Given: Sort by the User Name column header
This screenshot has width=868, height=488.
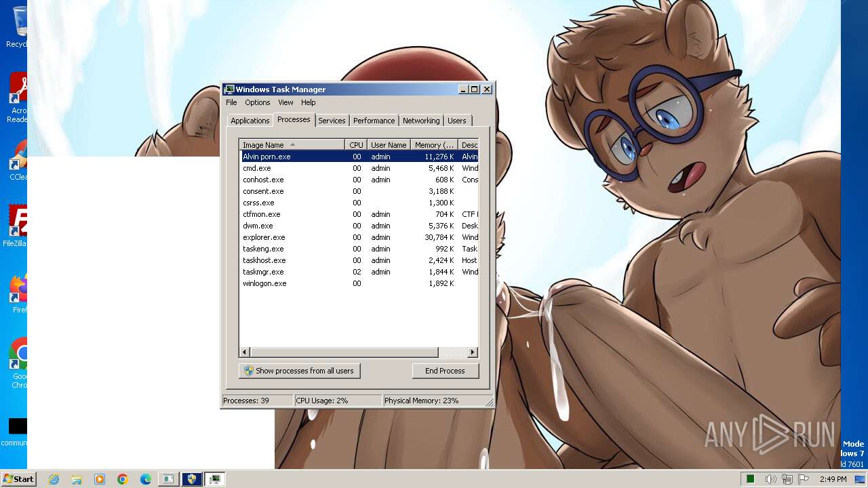Looking at the screenshot, I should tap(389, 145).
